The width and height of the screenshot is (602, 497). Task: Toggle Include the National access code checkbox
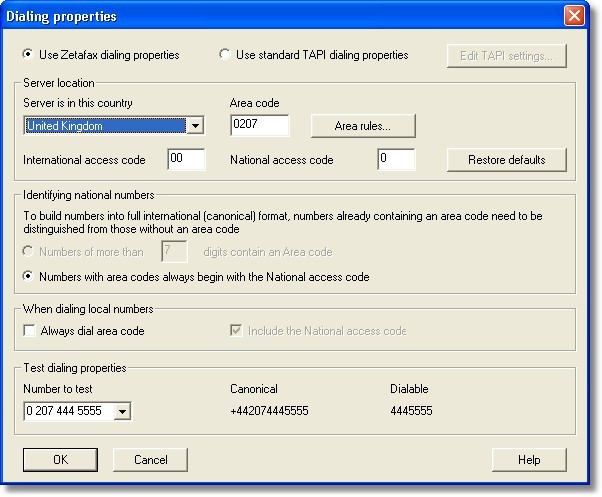pos(237,331)
